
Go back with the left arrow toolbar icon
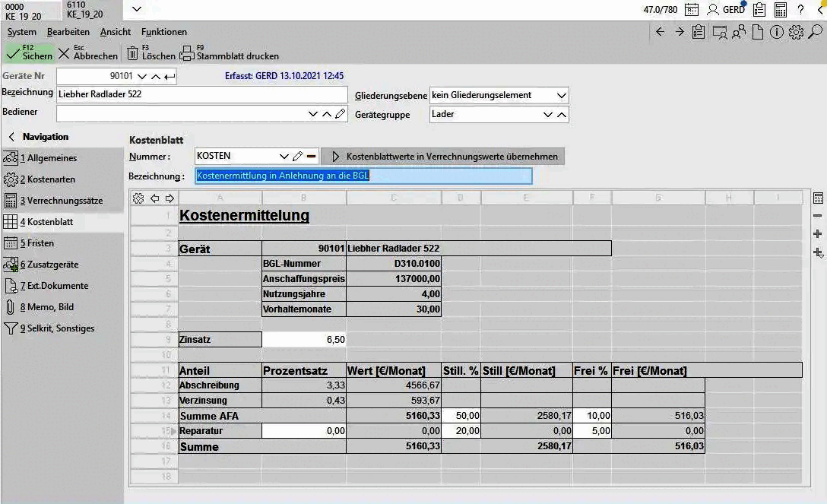coord(660,32)
